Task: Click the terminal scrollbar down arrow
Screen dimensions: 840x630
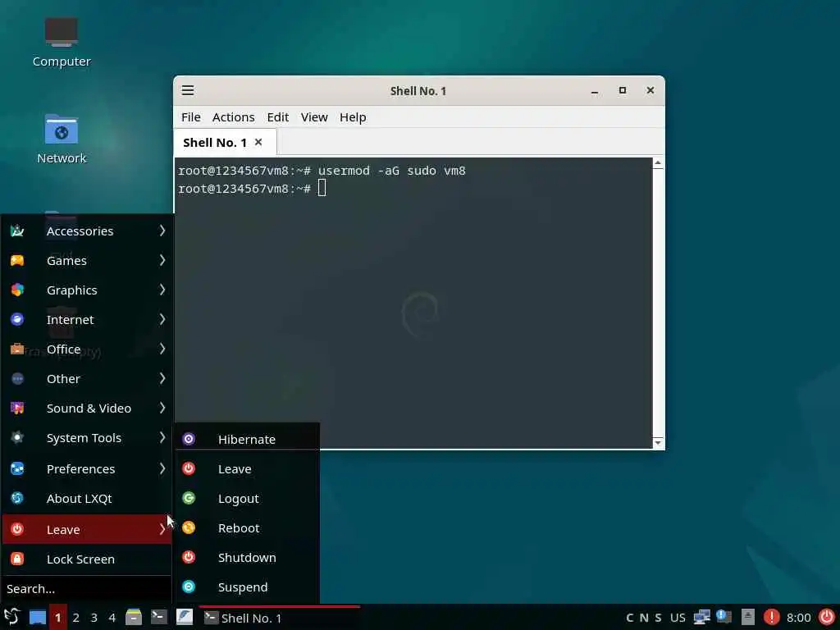Action: pyautogui.click(x=658, y=442)
